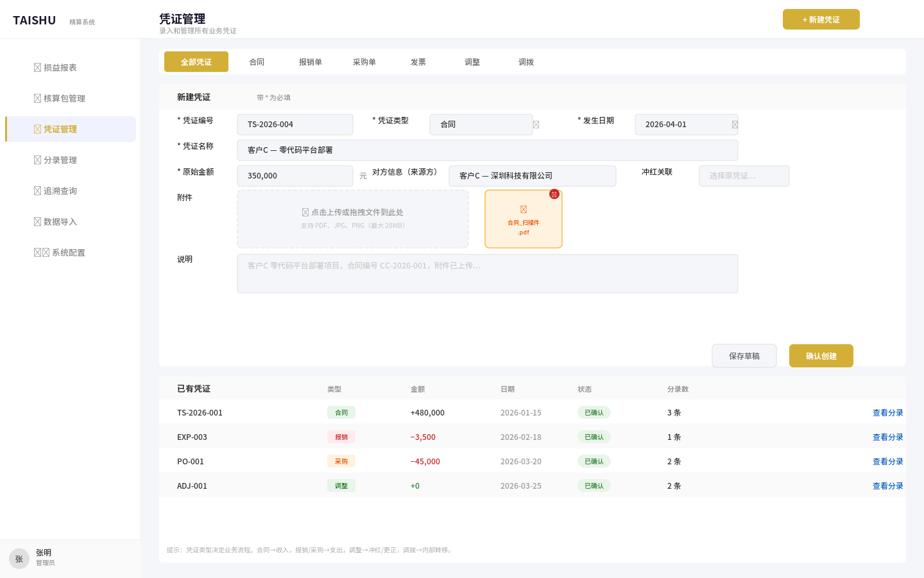Click the 发生日期 field 2026-04-01
Viewport: 924px width, 578px height.
tap(687, 125)
